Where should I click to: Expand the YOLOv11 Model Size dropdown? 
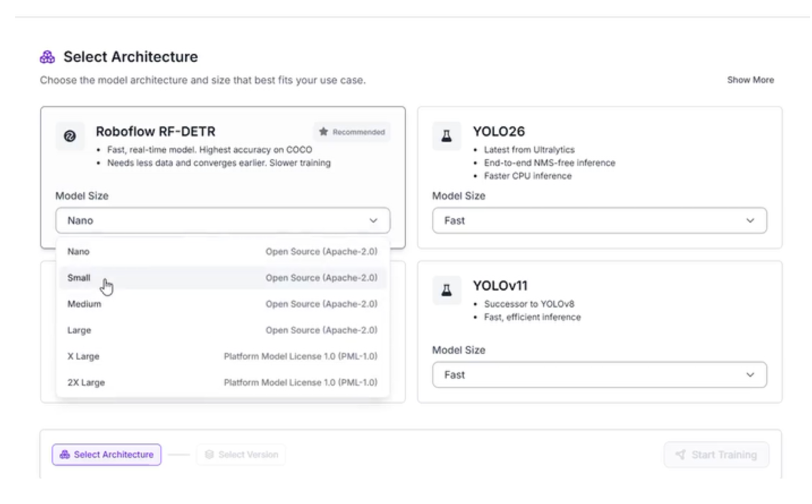click(x=599, y=375)
